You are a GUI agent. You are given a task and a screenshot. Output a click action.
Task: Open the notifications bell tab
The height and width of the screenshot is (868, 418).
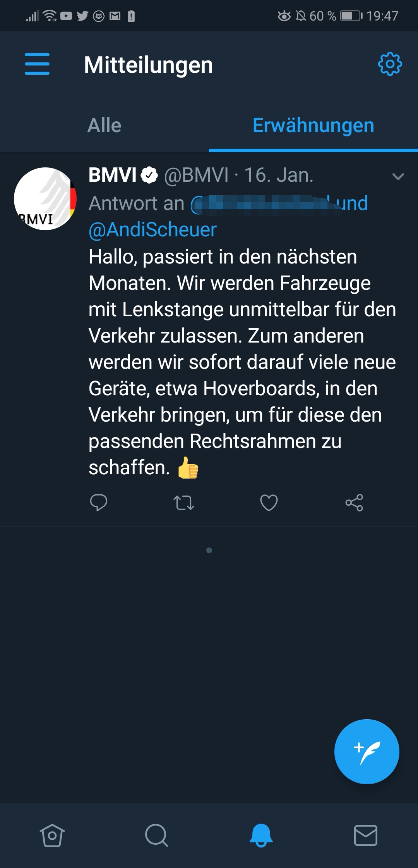pyautogui.click(x=261, y=835)
